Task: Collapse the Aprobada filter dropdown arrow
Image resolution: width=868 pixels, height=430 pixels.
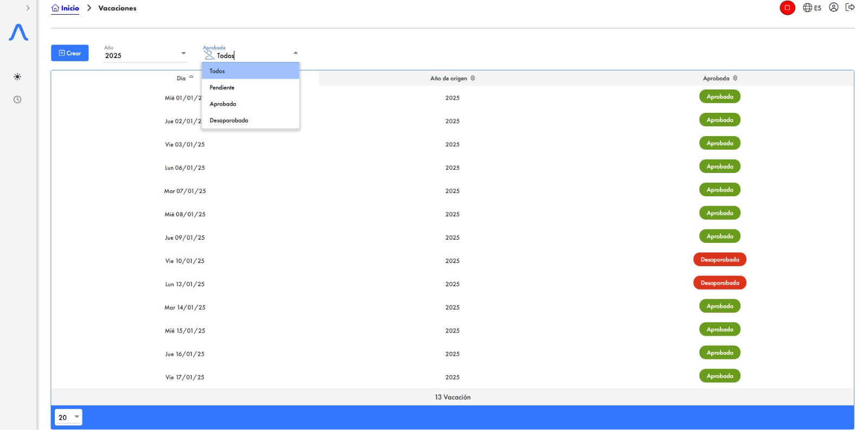Action: 295,53
